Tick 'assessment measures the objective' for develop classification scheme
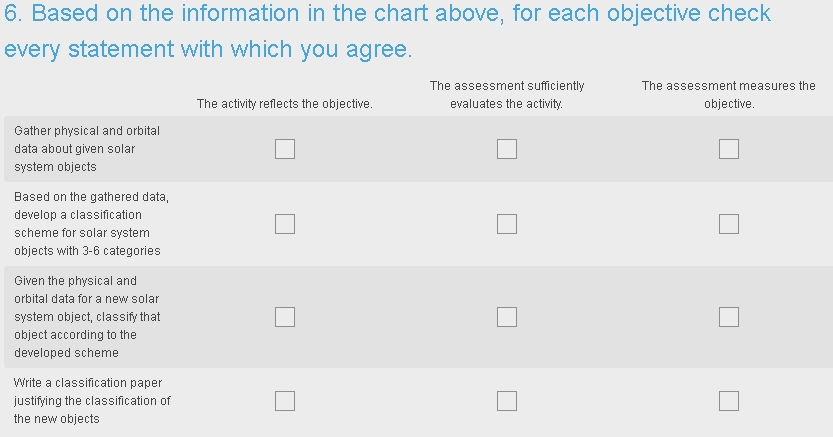This screenshot has height=437, width=833. [729, 224]
